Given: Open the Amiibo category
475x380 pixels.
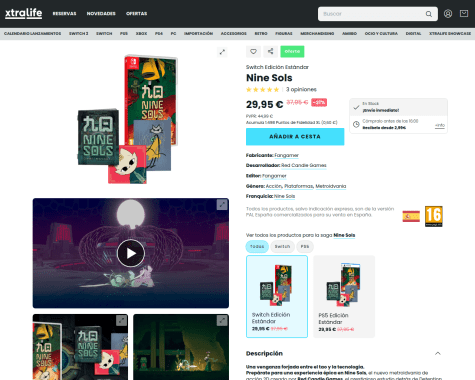Looking at the screenshot, I should [349, 34].
